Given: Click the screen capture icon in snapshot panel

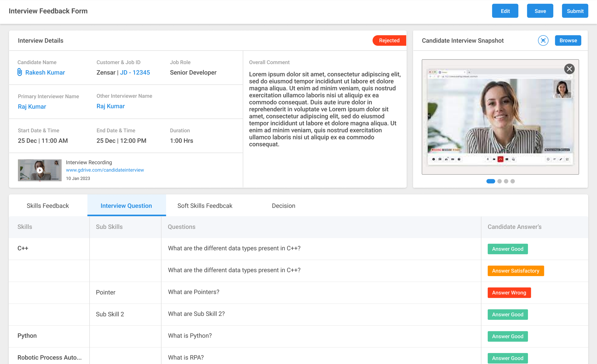Looking at the screenshot, I should (543, 40).
